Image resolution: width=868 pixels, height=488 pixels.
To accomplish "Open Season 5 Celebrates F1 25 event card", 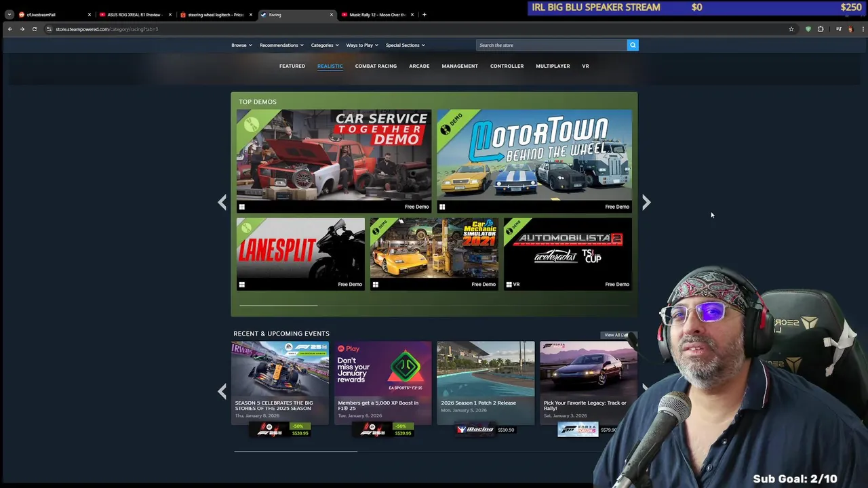I will 280,383.
